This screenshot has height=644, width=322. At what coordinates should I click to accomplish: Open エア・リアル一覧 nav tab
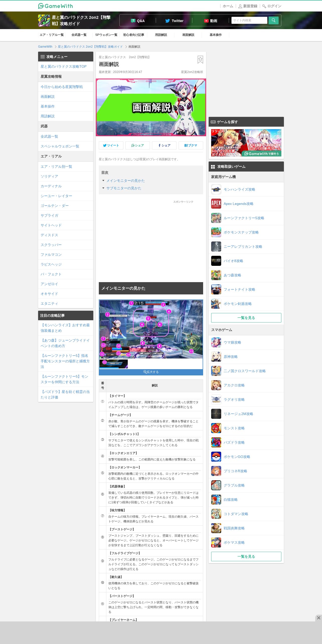pyautogui.click(x=52, y=35)
